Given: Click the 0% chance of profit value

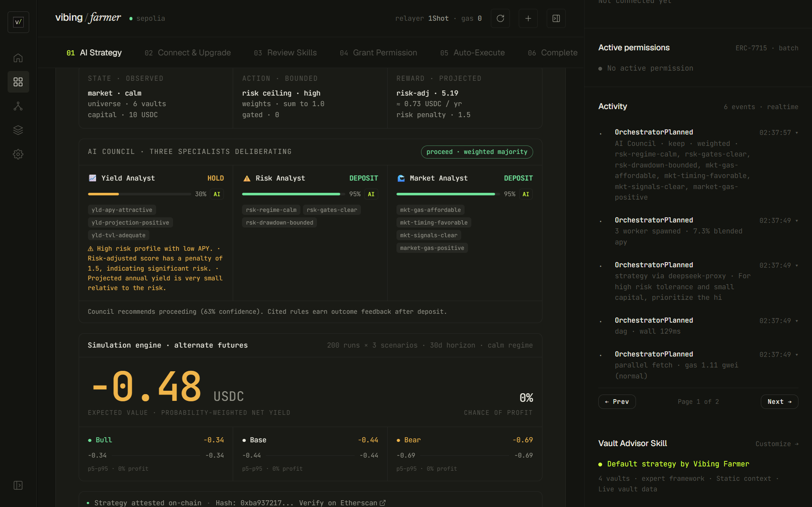Looking at the screenshot, I should click(526, 398).
